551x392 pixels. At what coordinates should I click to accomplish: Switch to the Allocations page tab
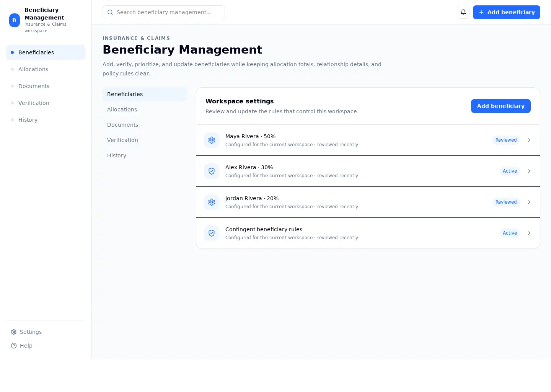145,109
